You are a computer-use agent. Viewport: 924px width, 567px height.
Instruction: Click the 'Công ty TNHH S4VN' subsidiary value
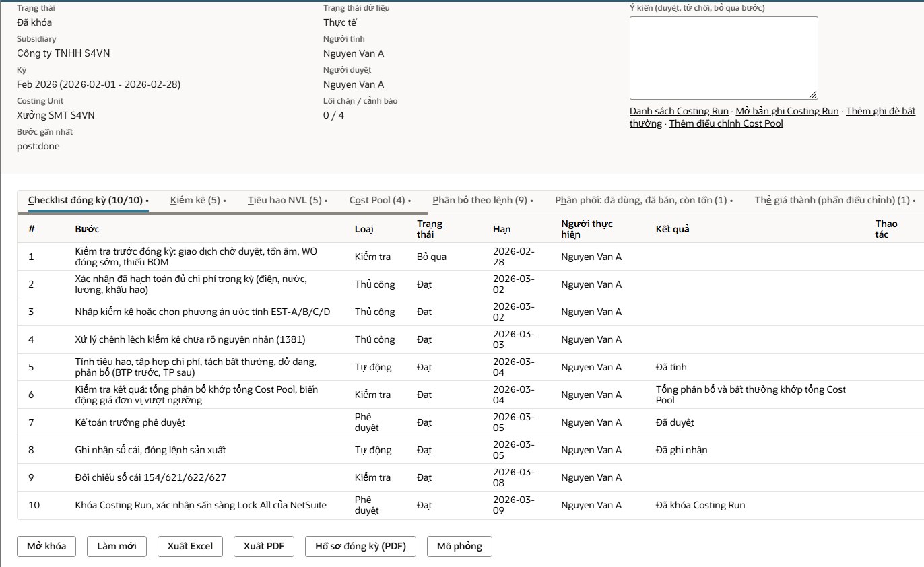point(63,53)
